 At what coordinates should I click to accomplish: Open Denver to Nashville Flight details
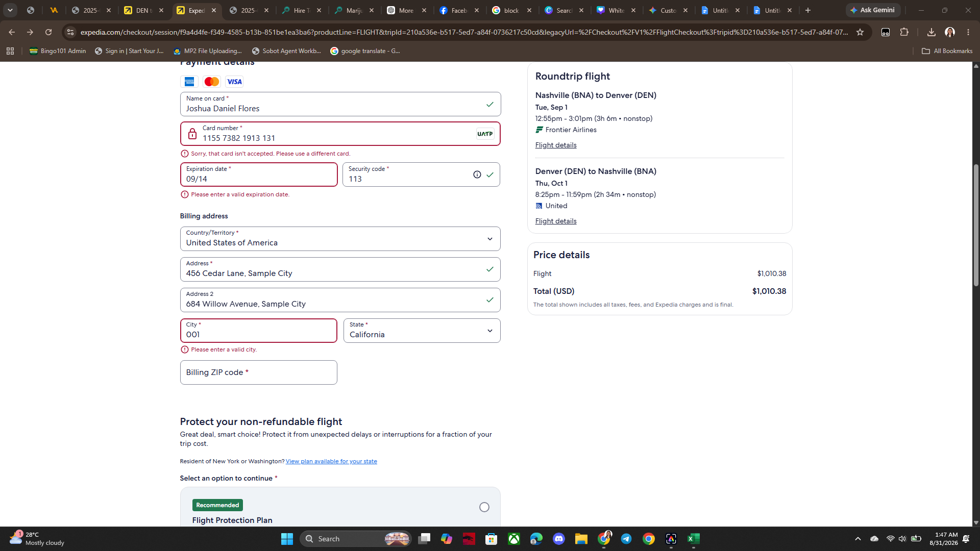pyautogui.click(x=556, y=221)
